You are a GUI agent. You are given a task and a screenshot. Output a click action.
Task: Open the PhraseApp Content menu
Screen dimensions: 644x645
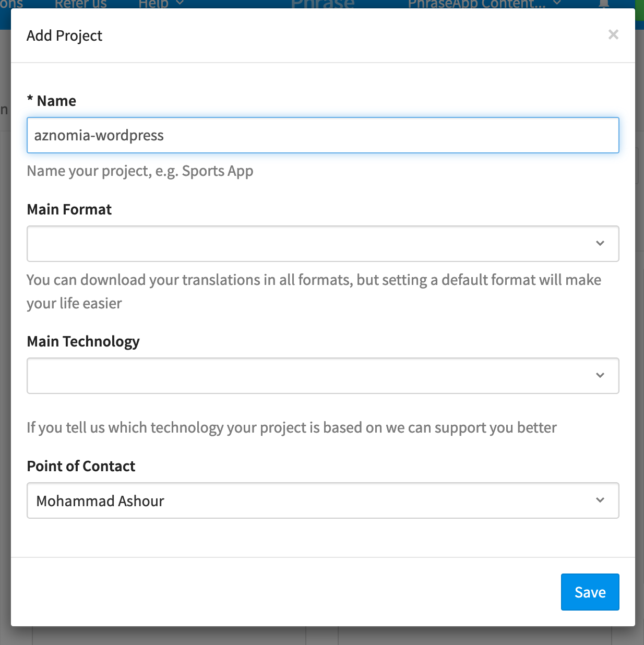[x=478, y=4]
